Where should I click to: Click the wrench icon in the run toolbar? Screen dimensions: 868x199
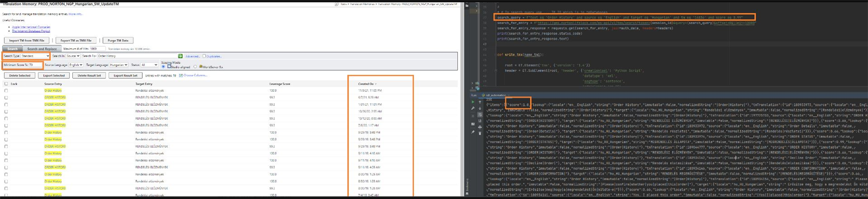pos(473,108)
